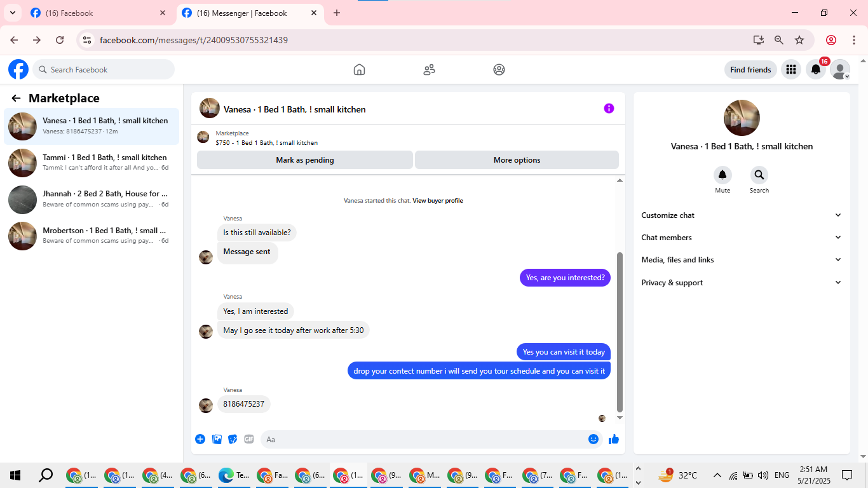Open the Chrome profile icon
The height and width of the screenshot is (488, 868).
(x=831, y=40)
